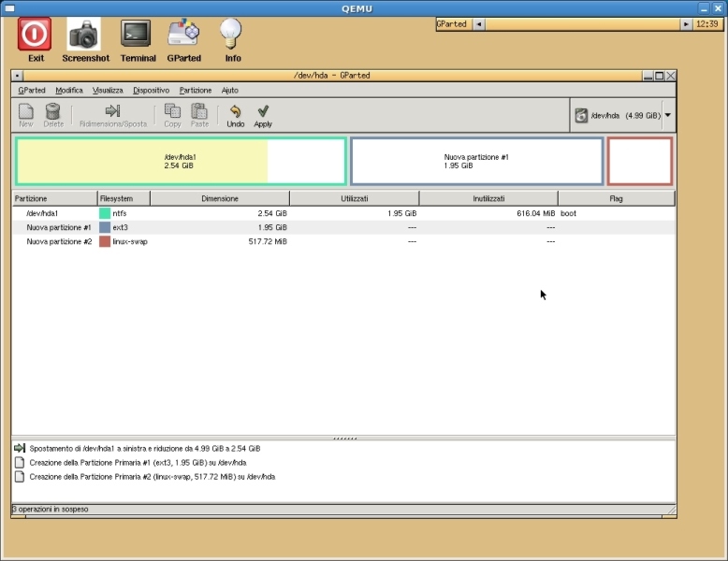This screenshot has height=561, width=728.
Task: Click the resize grip at window bottom corner
Action: (x=671, y=510)
